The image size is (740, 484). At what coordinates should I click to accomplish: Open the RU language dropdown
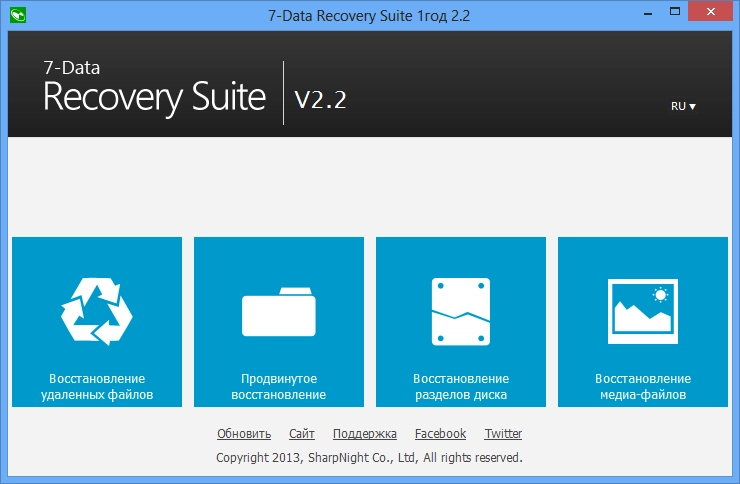point(683,106)
